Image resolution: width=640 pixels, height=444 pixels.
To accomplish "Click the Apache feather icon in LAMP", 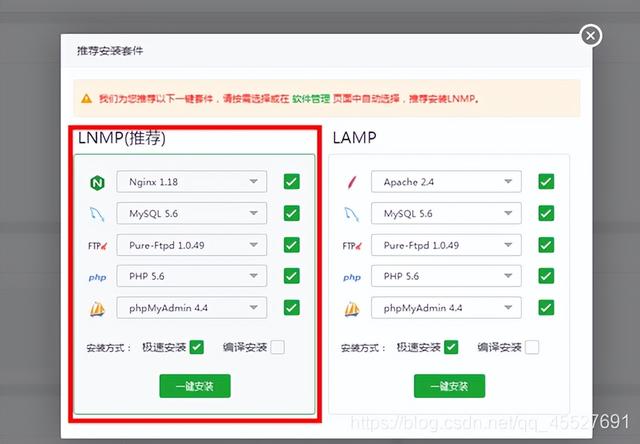I will [x=352, y=182].
